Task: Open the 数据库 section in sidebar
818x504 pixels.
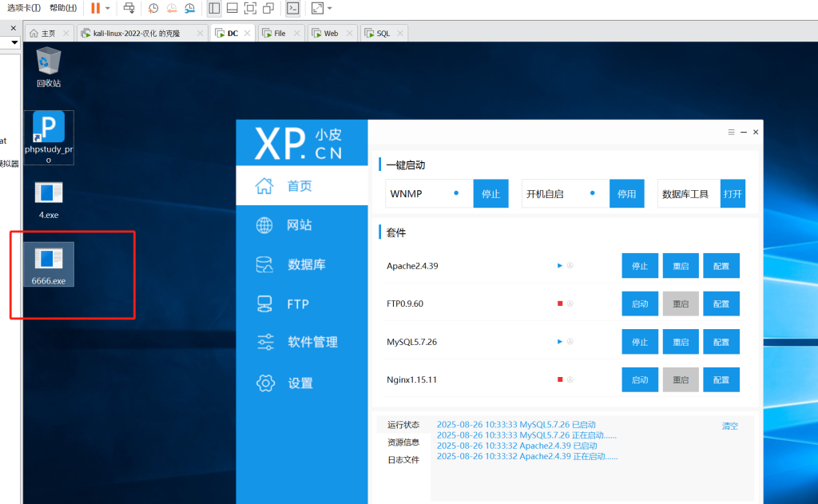Action: [x=301, y=264]
